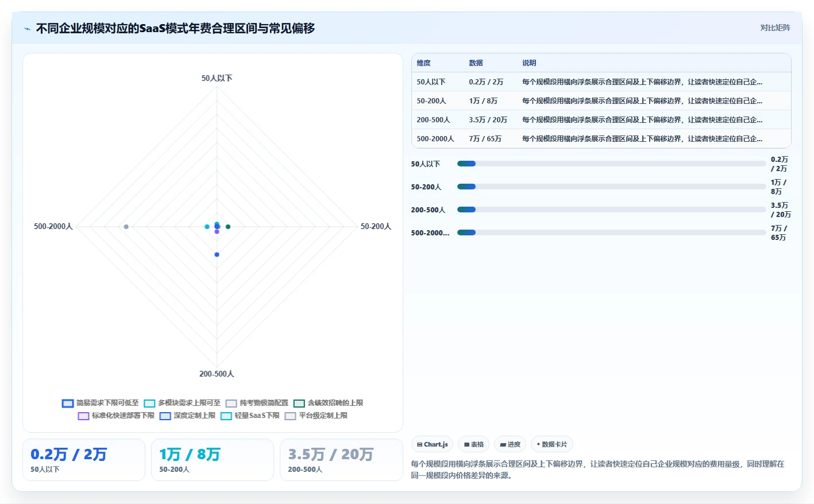Viewport: 814px width, 504px height.
Task: Click progress value 1万 / 8万
Action: 778,187
